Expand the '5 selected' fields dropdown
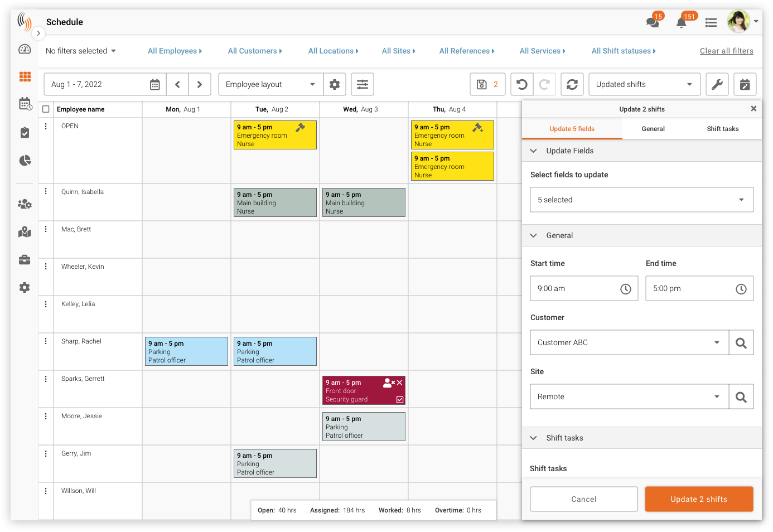This screenshot has height=532, width=773. click(641, 200)
